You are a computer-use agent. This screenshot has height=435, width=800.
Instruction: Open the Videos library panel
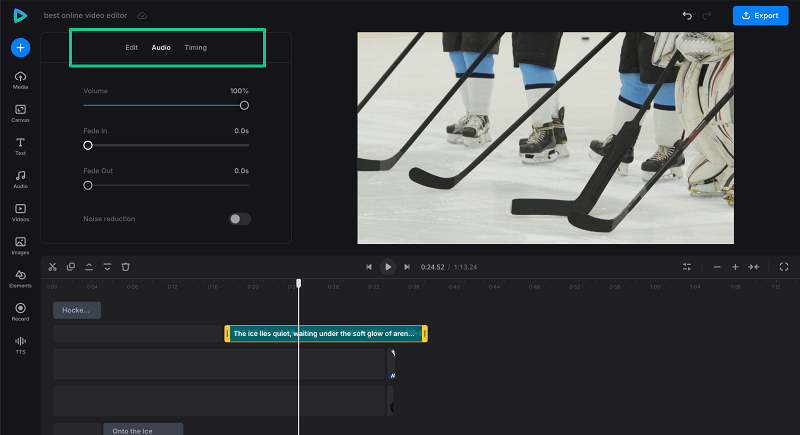coord(20,213)
